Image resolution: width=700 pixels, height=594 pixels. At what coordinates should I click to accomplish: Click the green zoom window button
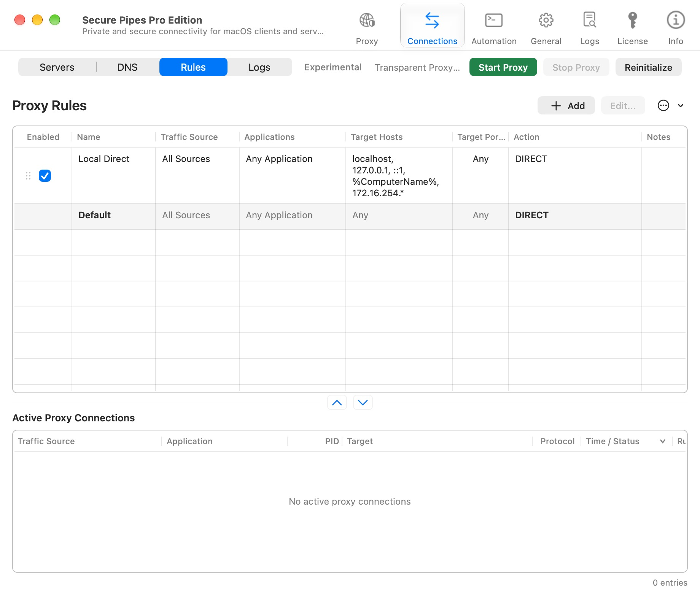pyautogui.click(x=55, y=20)
